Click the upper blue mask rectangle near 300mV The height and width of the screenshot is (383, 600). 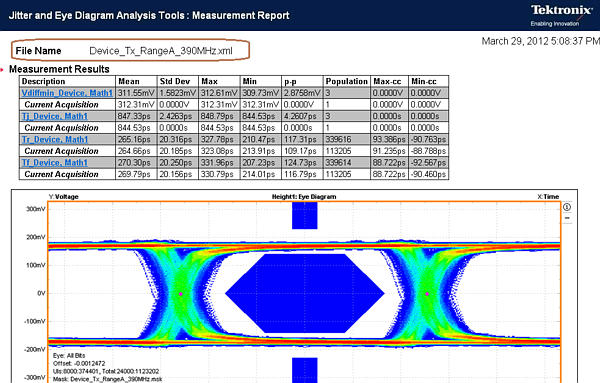305,216
